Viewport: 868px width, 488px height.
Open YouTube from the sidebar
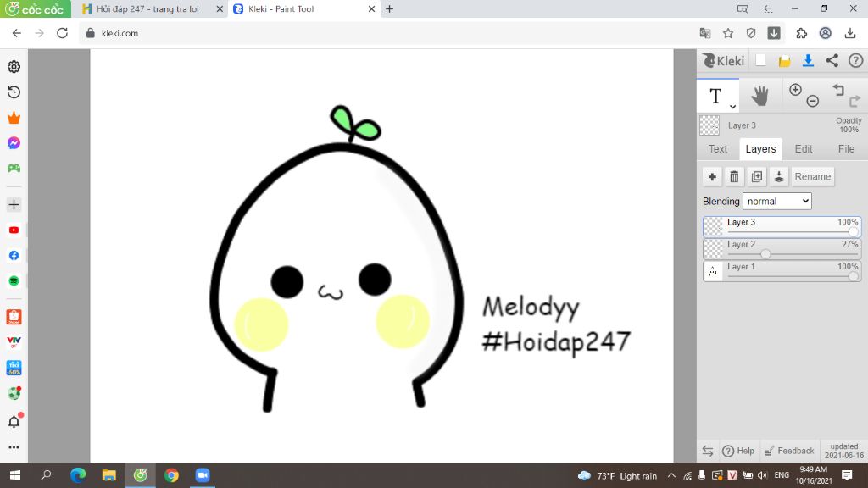(x=14, y=230)
